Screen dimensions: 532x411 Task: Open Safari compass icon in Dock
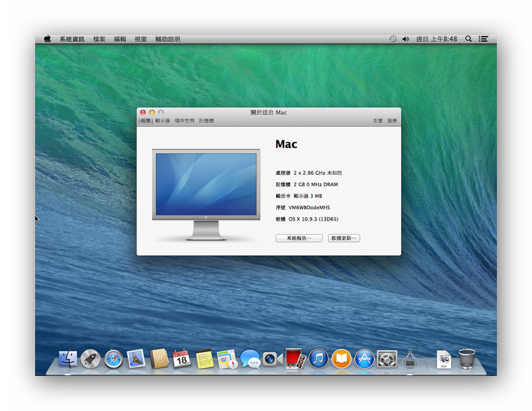coord(113,359)
